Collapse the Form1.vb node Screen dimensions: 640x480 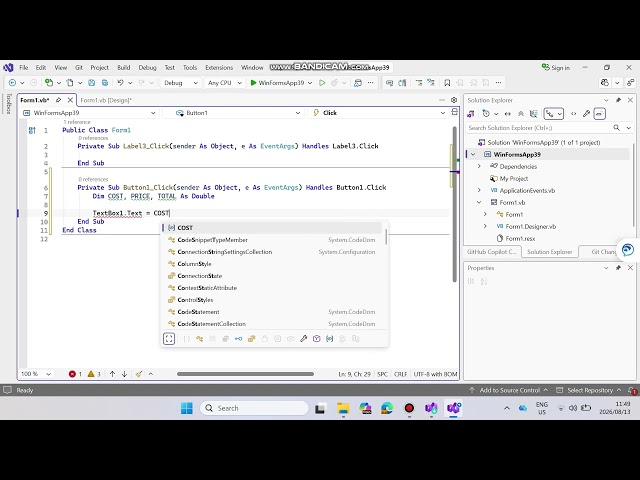pos(479,202)
